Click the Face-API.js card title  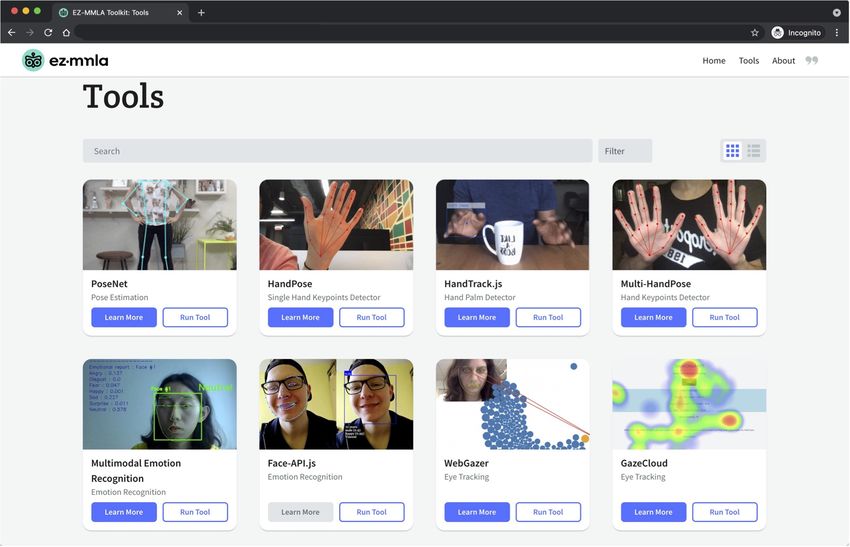tap(292, 463)
